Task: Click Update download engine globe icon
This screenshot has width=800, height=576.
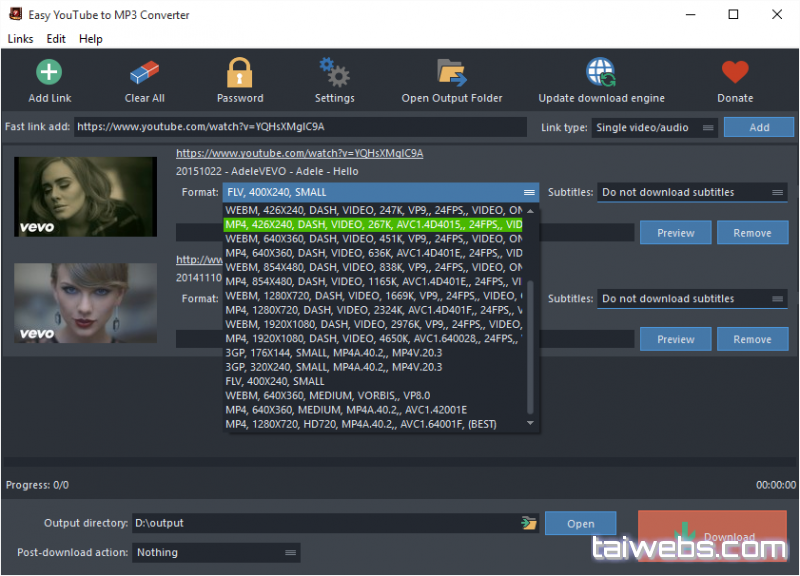Action: 601,73
